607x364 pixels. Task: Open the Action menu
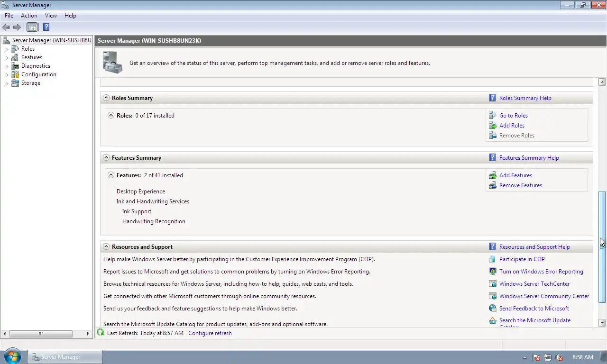point(29,16)
